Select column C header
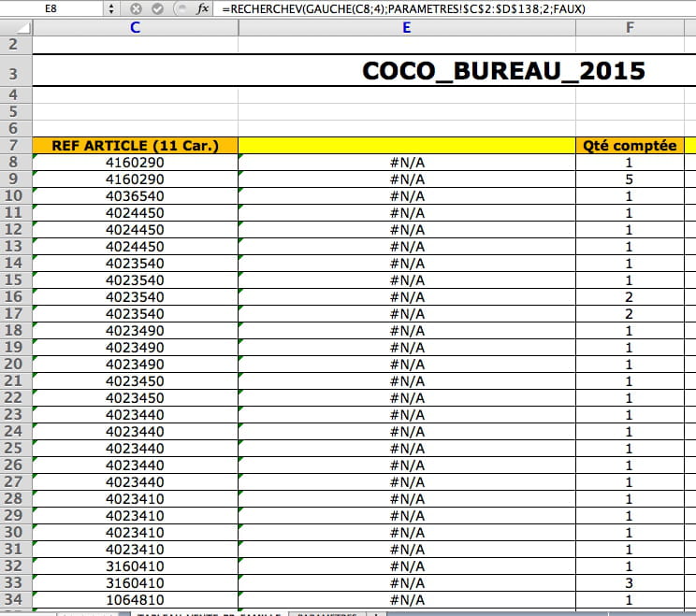Screen dimensions: 696x616 click(135, 27)
